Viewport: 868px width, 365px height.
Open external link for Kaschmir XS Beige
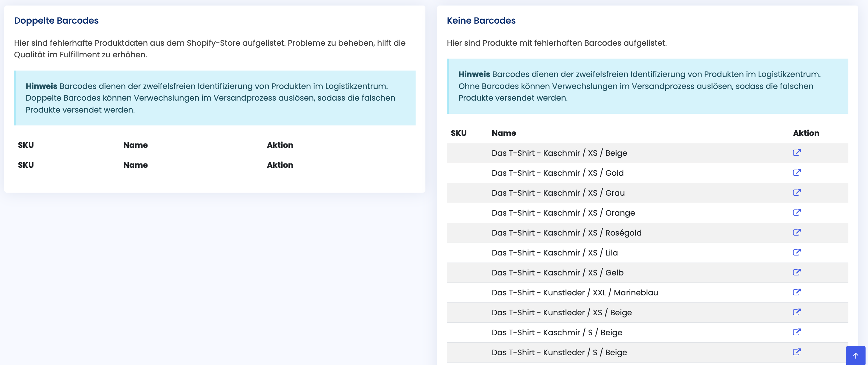pos(797,153)
